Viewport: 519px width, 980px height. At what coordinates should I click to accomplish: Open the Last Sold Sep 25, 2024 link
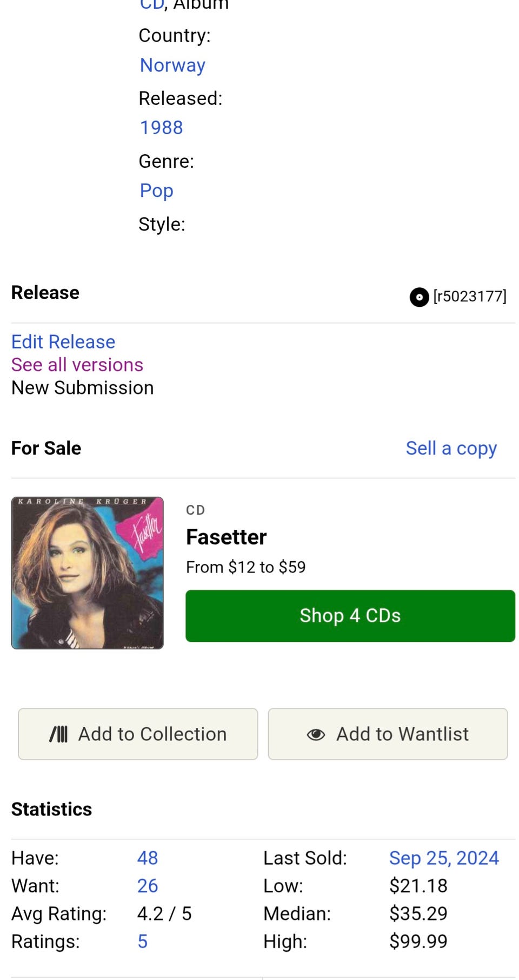pyautogui.click(x=444, y=858)
